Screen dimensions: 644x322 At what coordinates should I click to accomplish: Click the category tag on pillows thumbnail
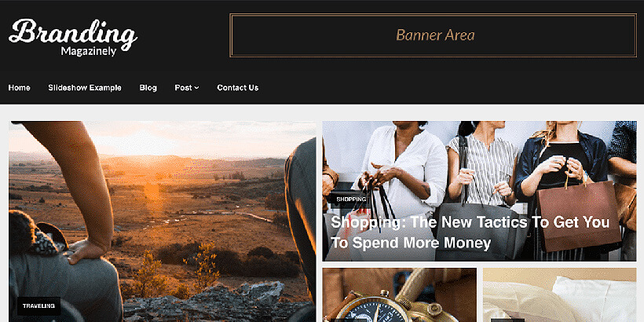click(x=507, y=320)
